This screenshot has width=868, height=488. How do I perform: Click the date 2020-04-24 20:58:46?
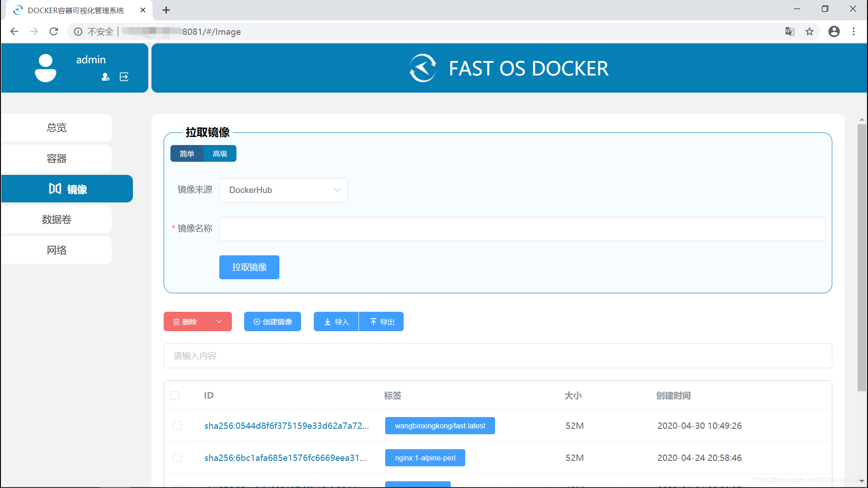[699, 458]
